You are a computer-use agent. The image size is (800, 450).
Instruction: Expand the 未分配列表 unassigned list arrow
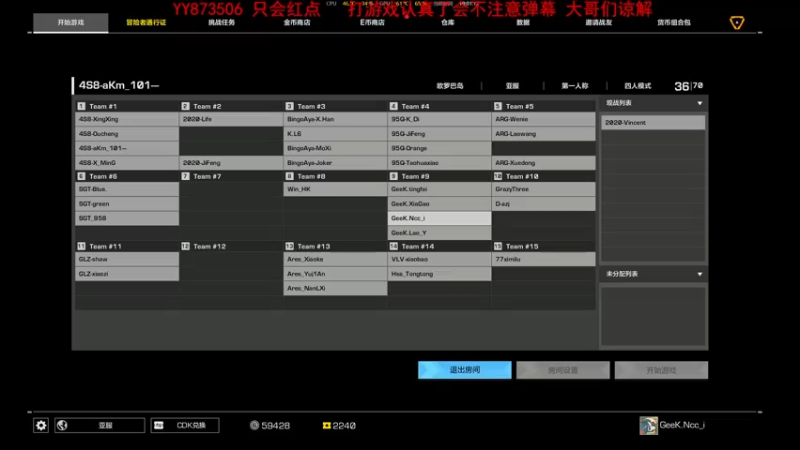point(699,274)
